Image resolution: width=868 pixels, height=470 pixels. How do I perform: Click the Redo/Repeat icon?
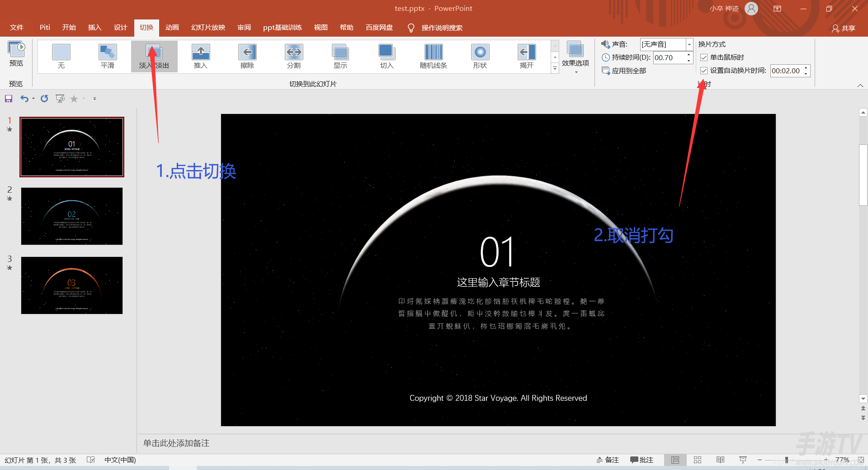(x=44, y=99)
